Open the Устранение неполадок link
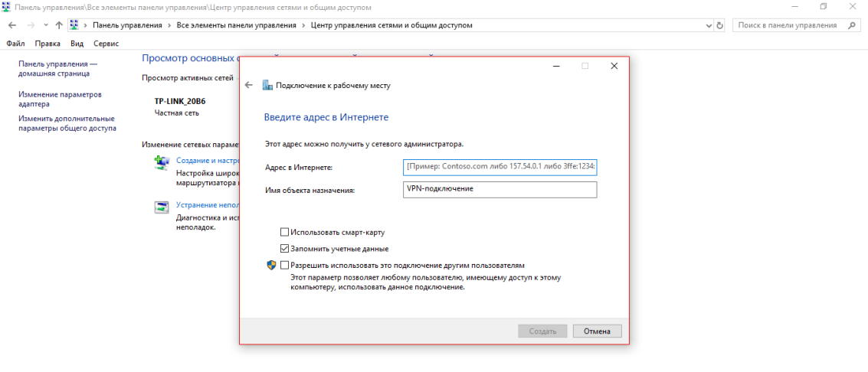The width and height of the screenshot is (868, 372). [208, 205]
